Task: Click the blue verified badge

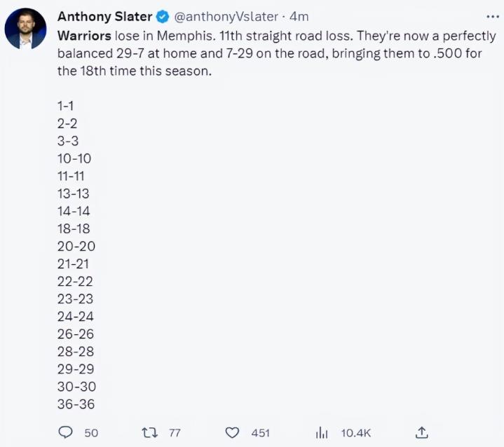Action: click(162, 16)
